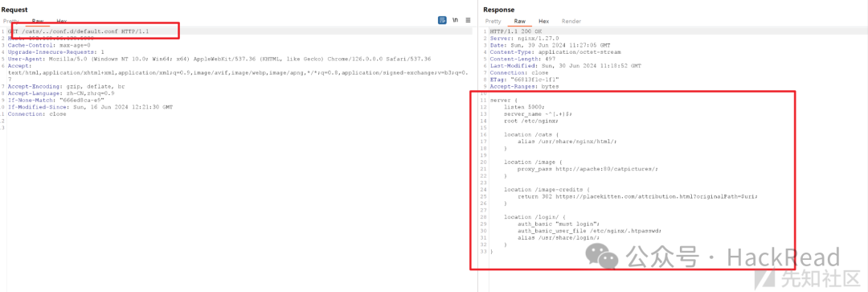Click the User-Agent Mozilla/5.0 header line
This screenshot has width=868, height=292.
coord(219,59)
